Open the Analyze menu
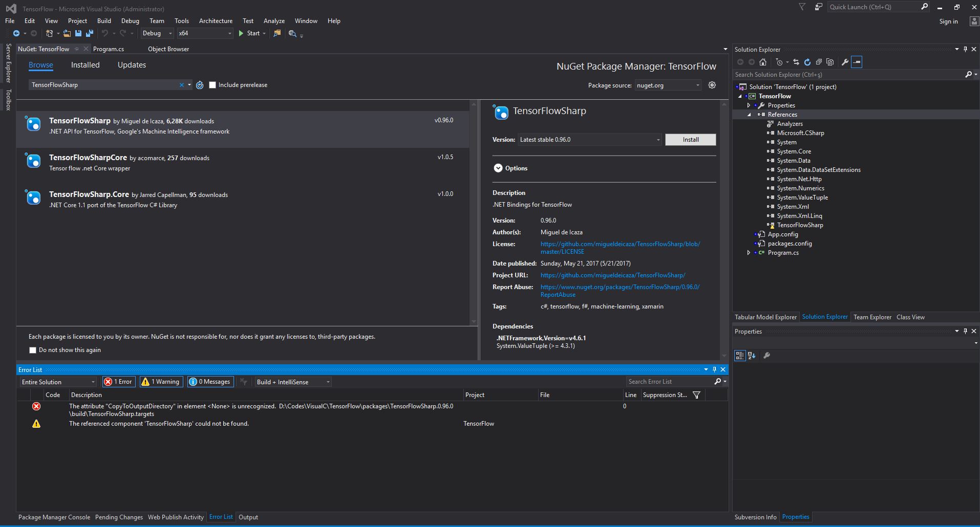The width and height of the screenshot is (980, 527). tap(274, 21)
